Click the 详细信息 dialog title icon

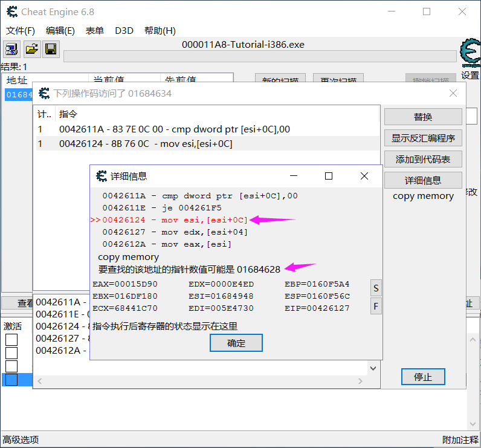(102, 176)
